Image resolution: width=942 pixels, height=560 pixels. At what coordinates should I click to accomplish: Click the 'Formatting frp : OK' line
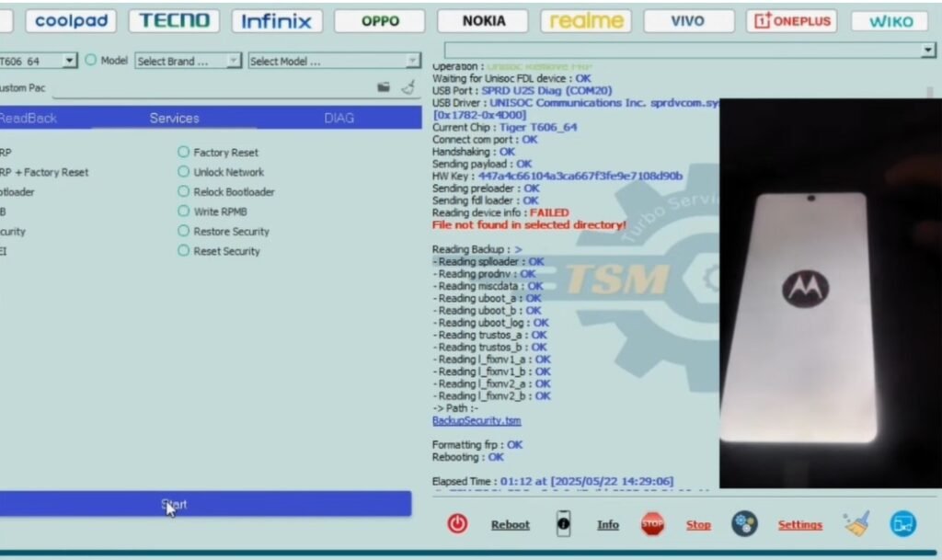(477, 445)
